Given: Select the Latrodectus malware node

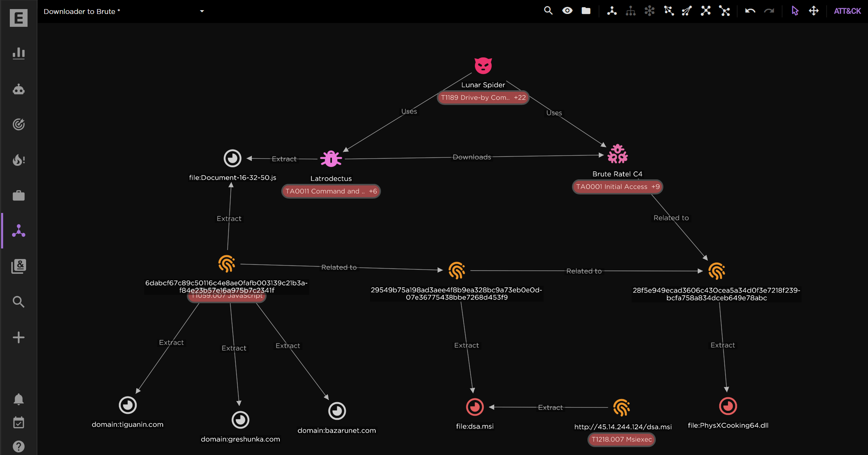Looking at the screenshot, I should tap(330, 159).
